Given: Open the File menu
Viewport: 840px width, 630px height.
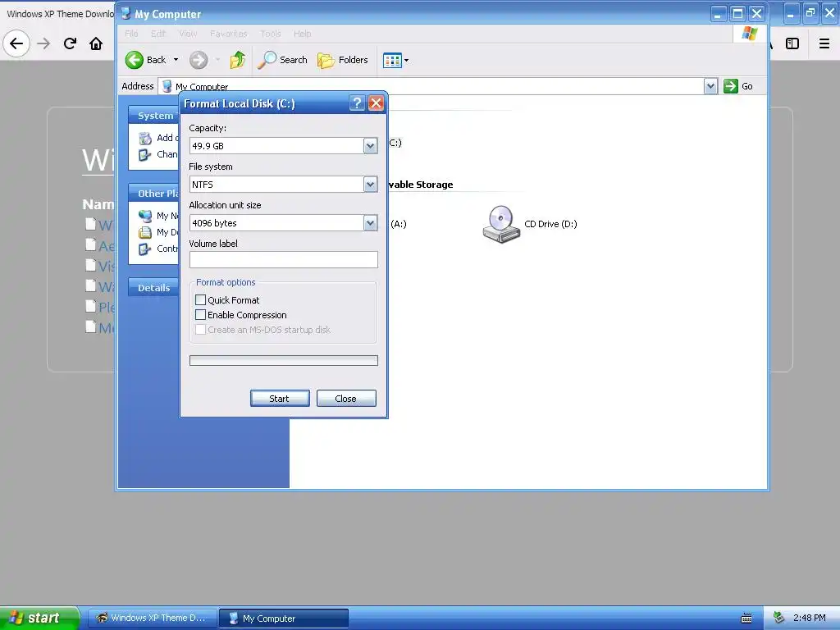Looking at the screenshot, I should click(131, 34).
